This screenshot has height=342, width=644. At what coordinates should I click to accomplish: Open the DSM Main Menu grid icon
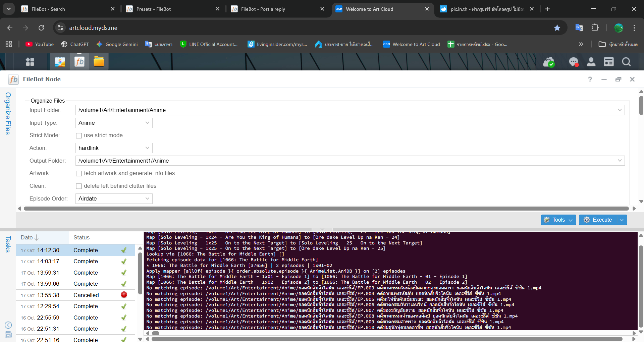(x=30, y=62)
